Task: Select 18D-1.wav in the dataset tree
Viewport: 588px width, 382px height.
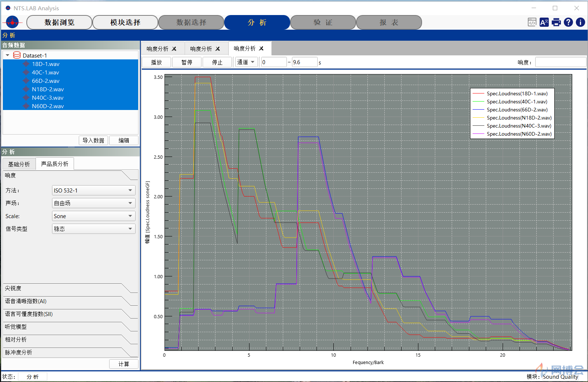Action: [70, 64]
